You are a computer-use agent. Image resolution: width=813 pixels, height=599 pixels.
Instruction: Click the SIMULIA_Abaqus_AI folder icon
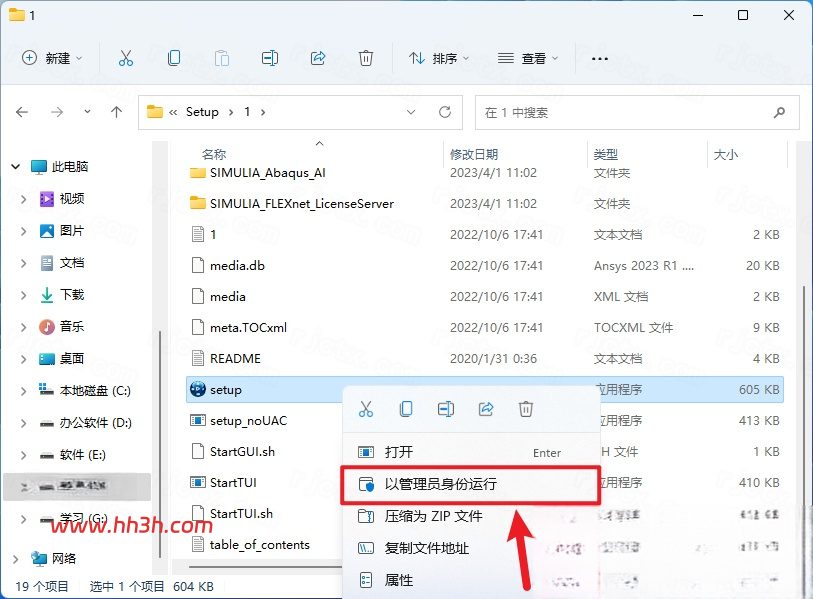[198, 173]
